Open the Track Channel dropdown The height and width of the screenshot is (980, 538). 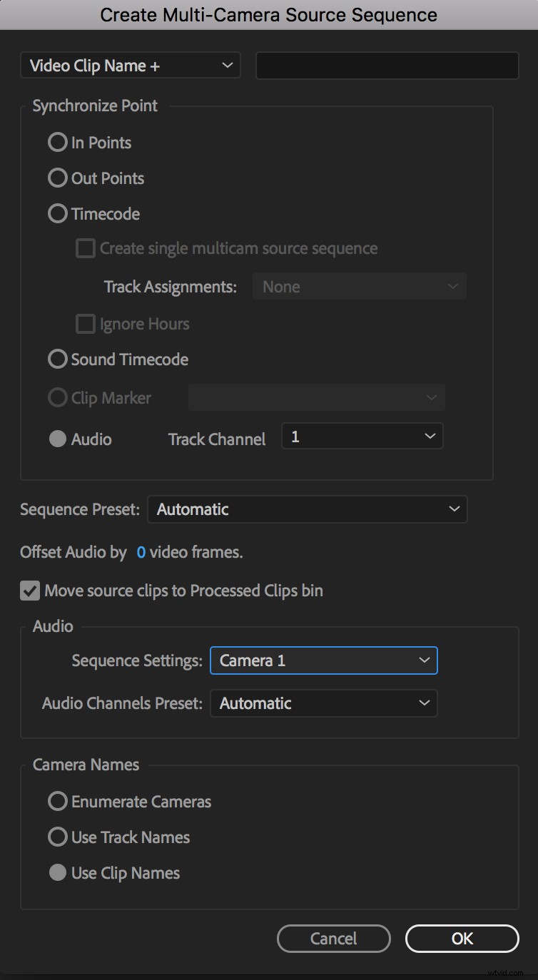click(x=362, y=436)
